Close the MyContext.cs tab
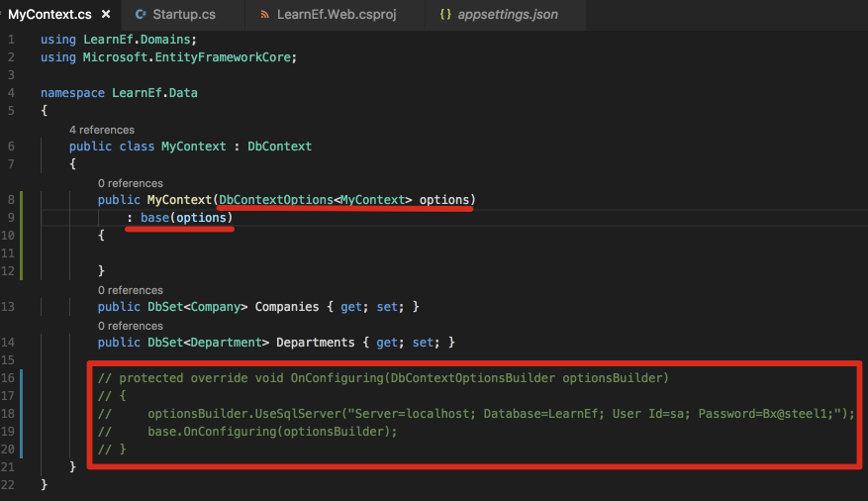 106,15
